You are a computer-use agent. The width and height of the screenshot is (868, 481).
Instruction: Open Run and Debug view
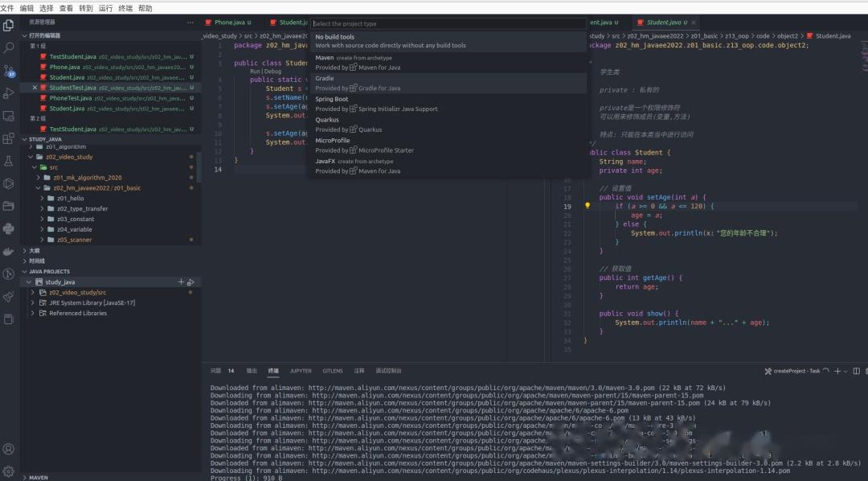[8, 93]
